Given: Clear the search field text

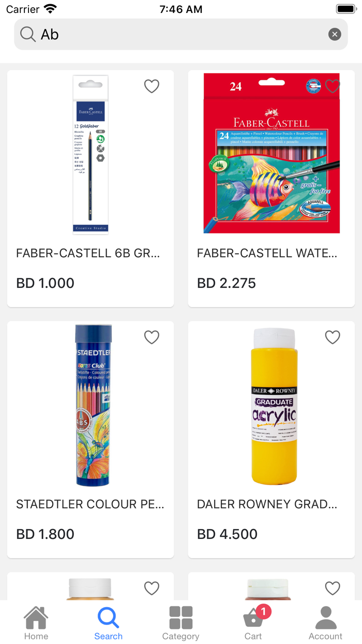Looking at the screenshot, I should [x=335, y=34].
